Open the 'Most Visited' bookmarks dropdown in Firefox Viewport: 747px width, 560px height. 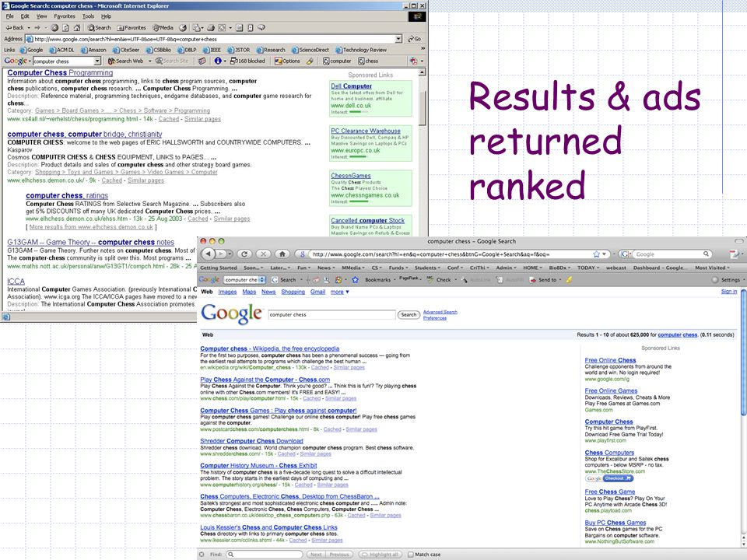point(712,268)
